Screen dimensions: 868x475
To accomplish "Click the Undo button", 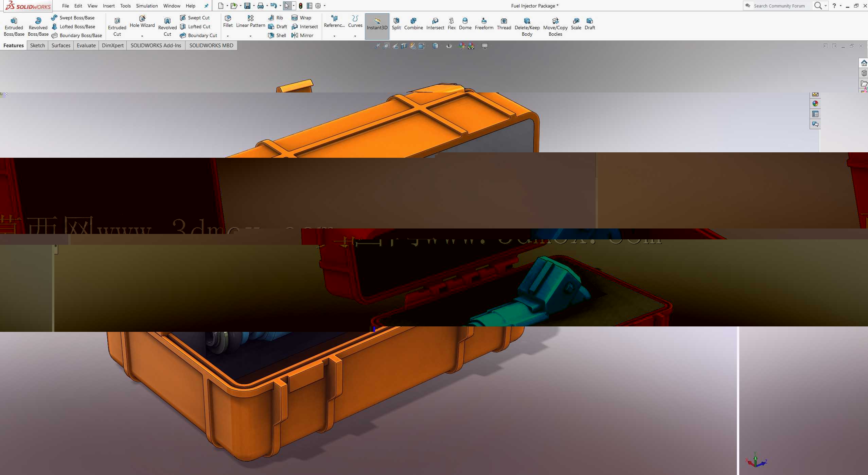I will point(273,6).
